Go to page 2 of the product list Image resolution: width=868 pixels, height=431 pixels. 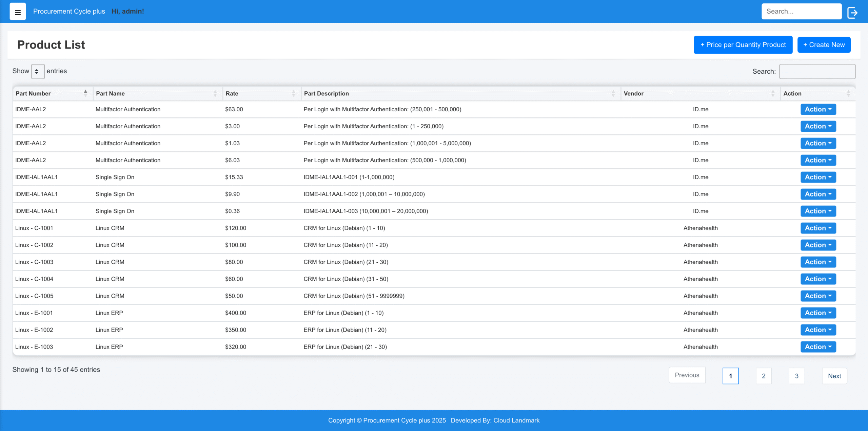click(x=764, y=376)
